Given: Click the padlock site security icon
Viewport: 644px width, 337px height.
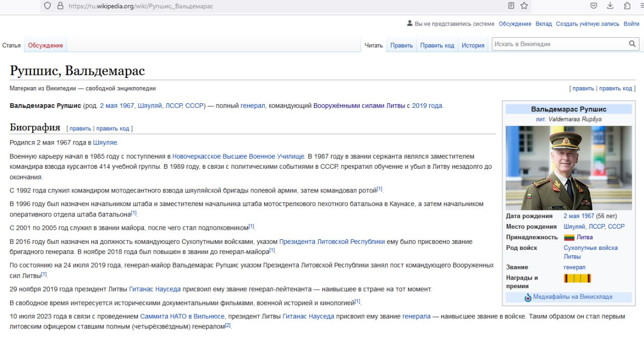Looking at the screenshot, I should click(x=60, y=6).
